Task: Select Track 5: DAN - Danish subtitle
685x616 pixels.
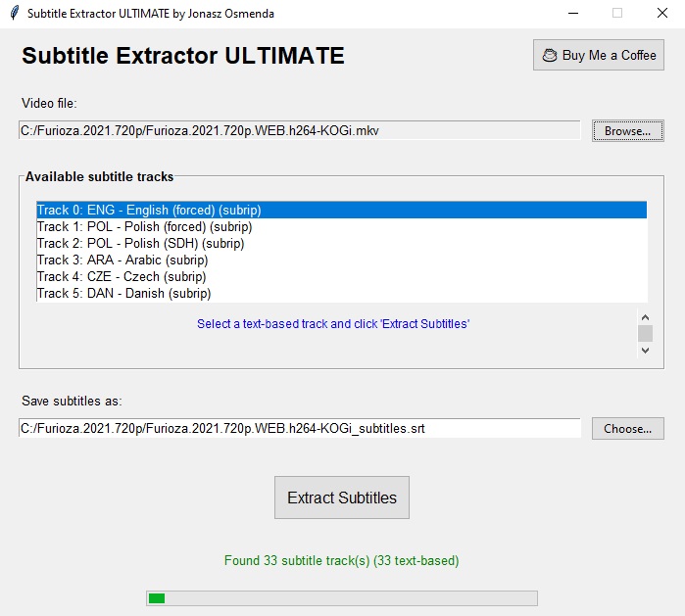Action: click(341, 293)
